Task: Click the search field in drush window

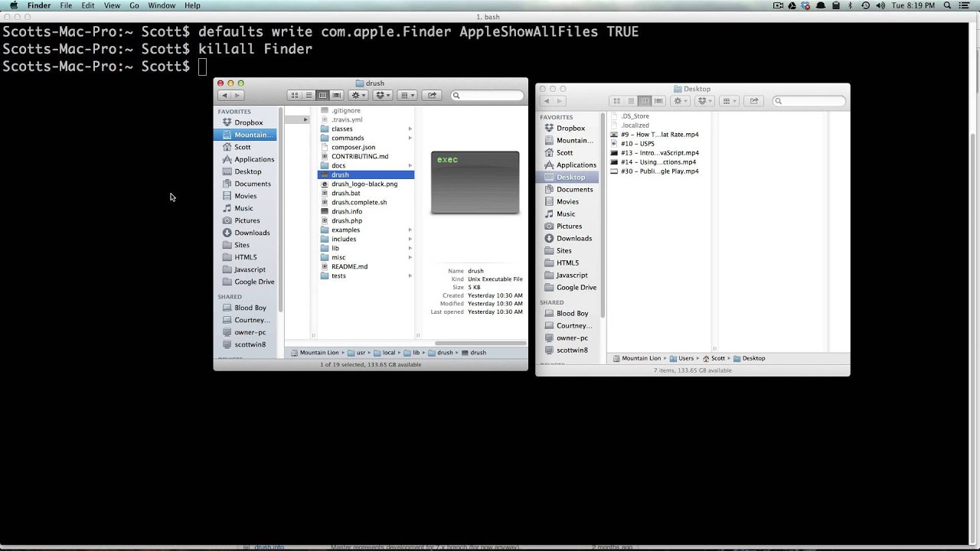Action: (487, 96)
